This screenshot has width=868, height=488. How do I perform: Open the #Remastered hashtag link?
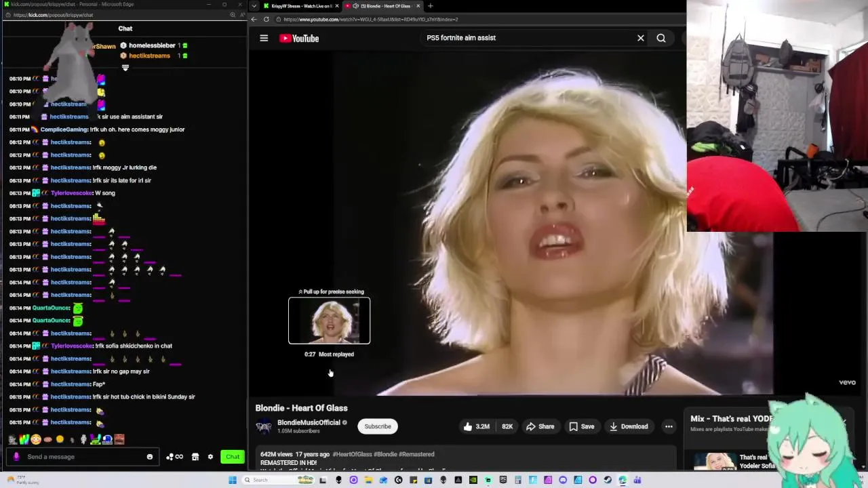point(416,454)
